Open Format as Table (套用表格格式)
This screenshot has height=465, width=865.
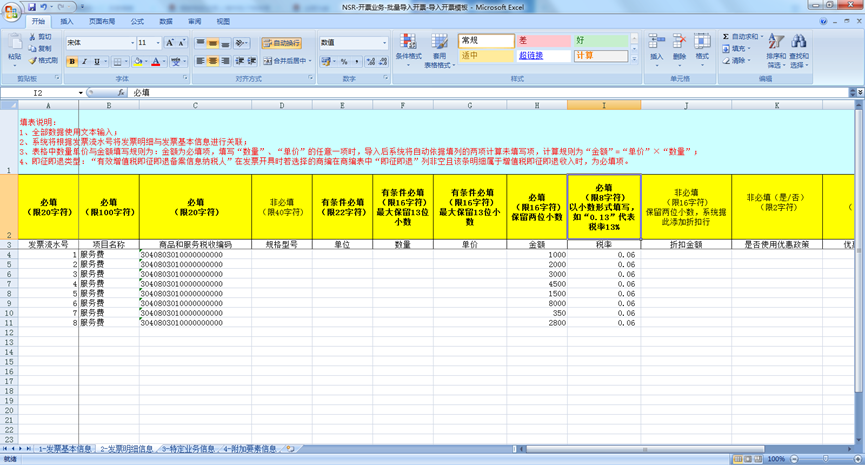[439, 51]
